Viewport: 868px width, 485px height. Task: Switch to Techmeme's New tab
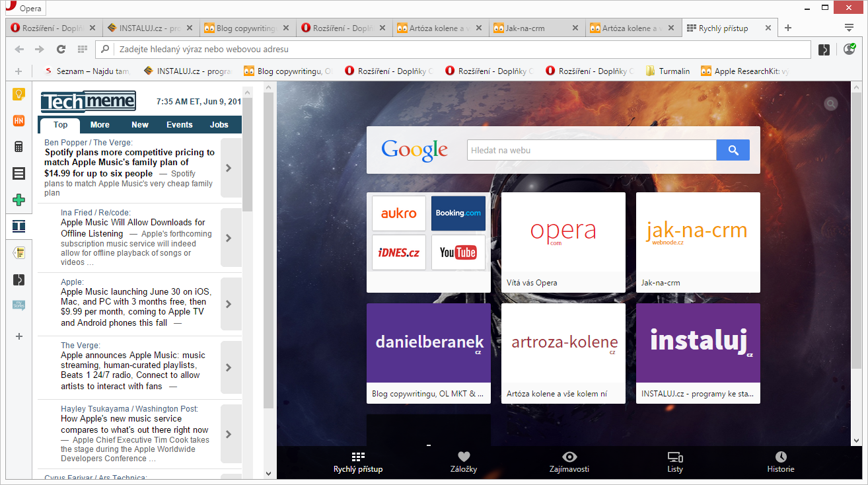(x=140, y=125)
